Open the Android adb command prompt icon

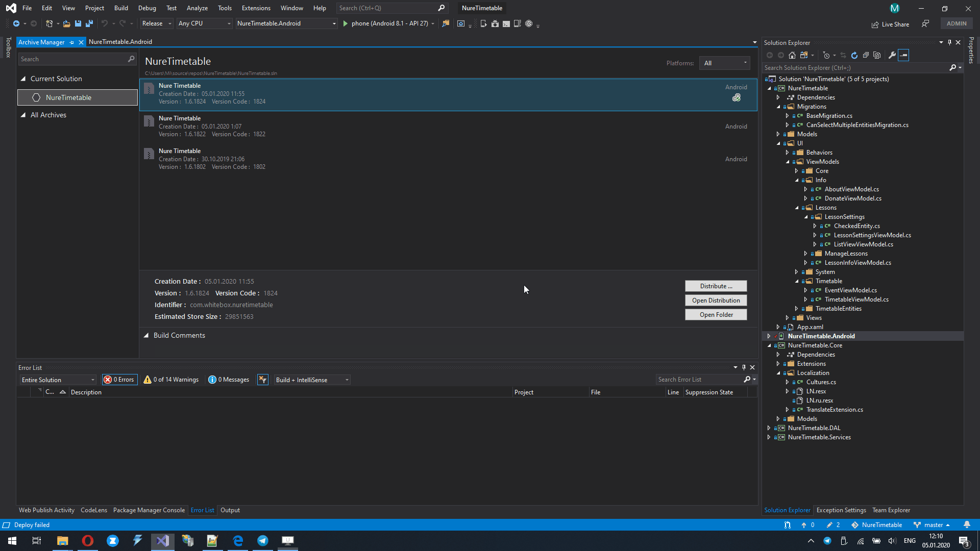(x=506, y=23)
